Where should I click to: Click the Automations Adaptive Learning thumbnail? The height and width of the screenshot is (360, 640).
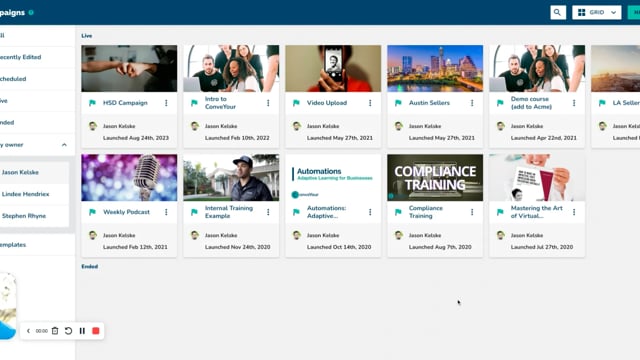point(333,178)
